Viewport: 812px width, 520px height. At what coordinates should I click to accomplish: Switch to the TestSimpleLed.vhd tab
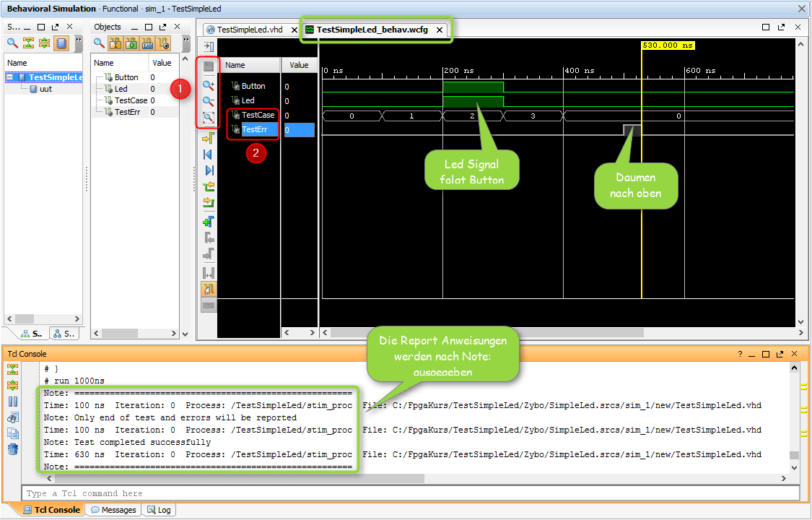[249, 30]
